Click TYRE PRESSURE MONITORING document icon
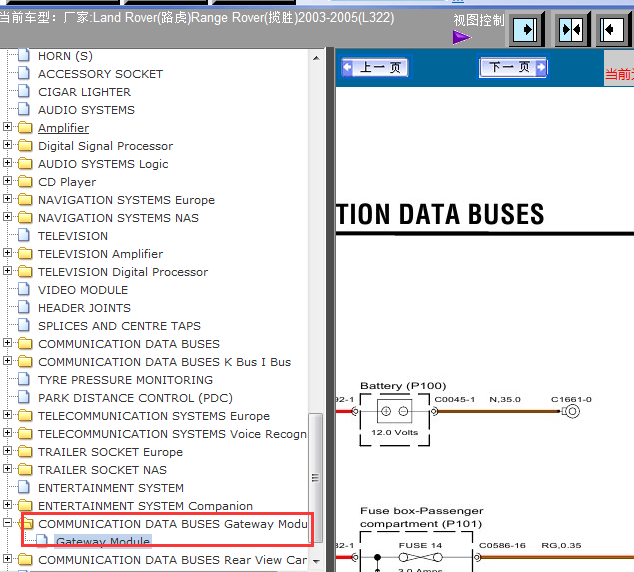634x572 pixels. (24, 379)
